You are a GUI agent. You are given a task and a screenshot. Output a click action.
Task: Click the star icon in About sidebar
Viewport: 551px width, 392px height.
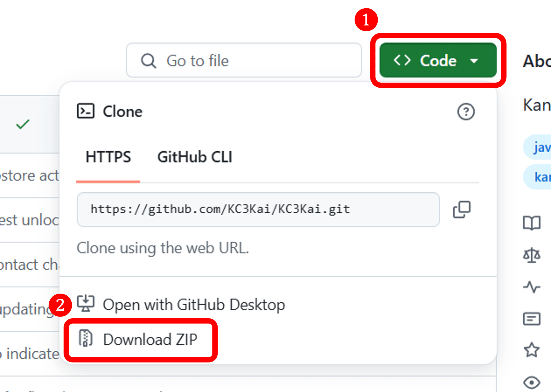click(531, 350)
